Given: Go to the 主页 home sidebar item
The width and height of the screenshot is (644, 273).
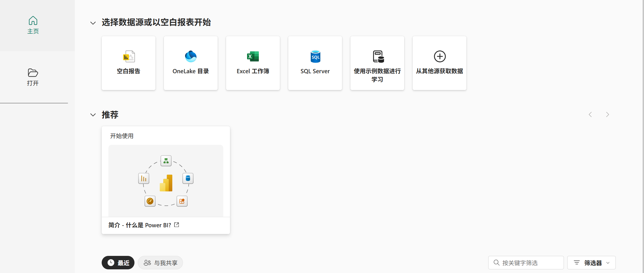Looking at the screenshot, I should 33,25.
